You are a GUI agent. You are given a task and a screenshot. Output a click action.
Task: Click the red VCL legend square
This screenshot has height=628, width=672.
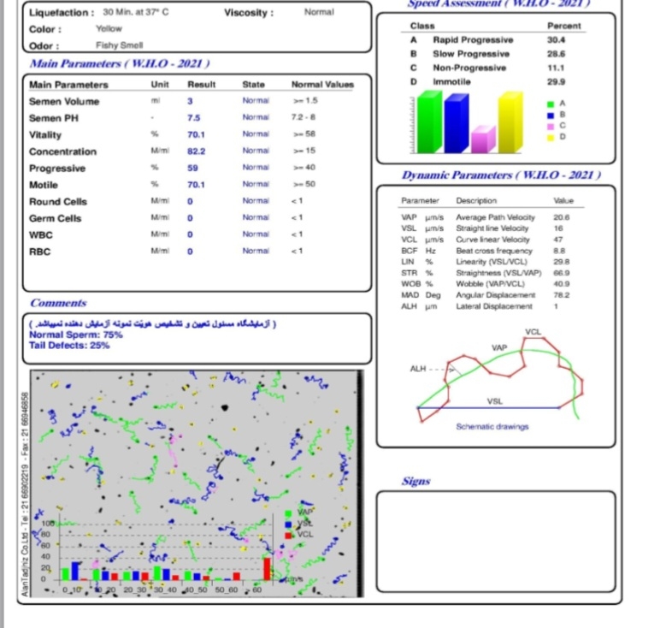288,535
